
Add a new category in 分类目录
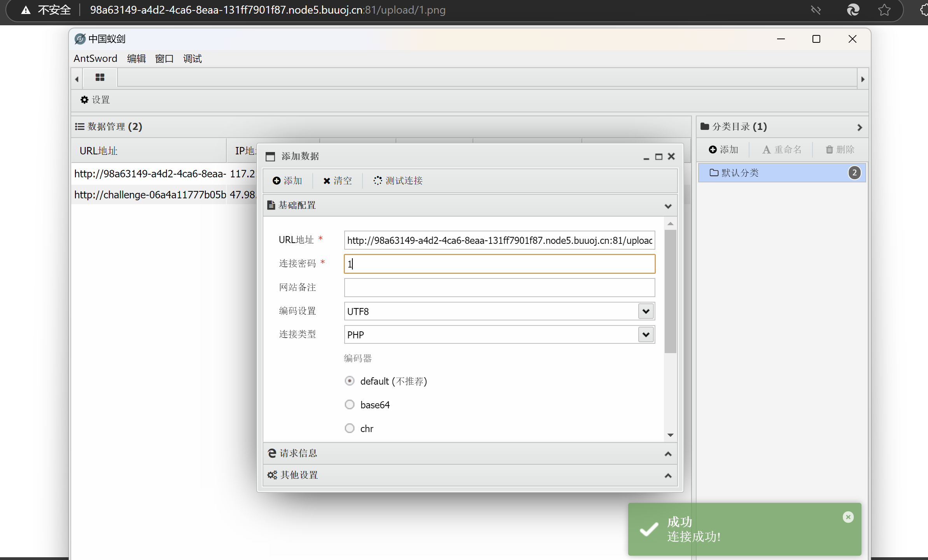pos(723,149)
